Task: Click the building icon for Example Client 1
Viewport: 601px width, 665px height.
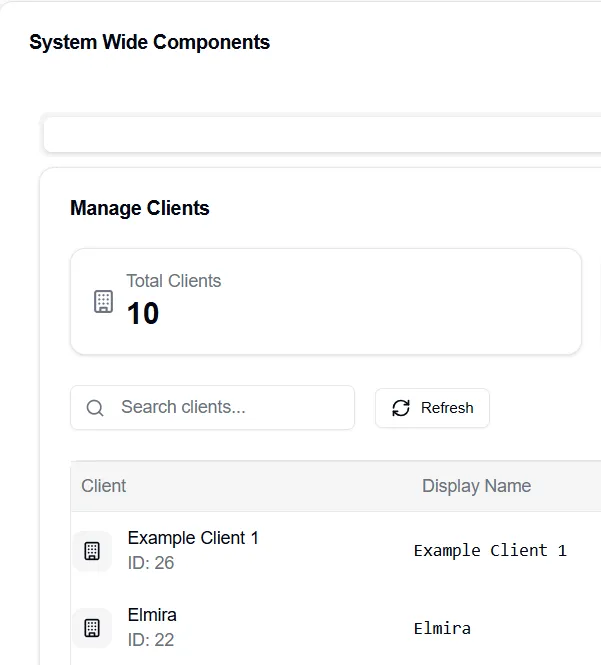Action: coord(92,551)
